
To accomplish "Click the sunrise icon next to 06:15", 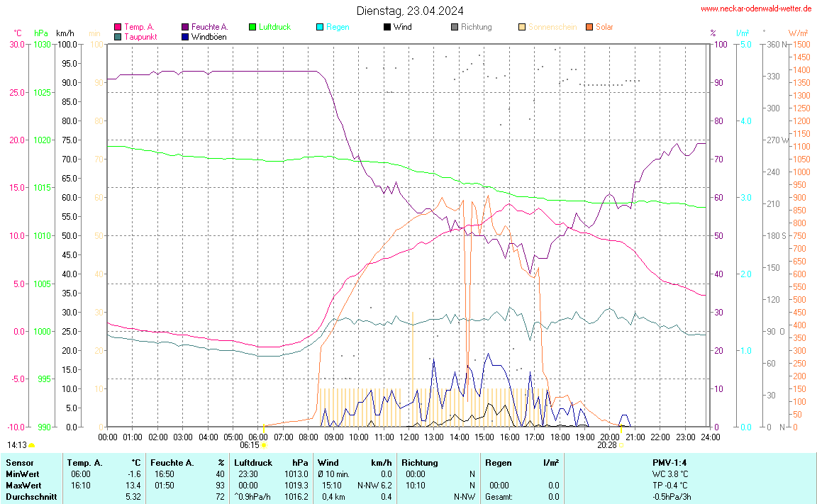I will coord(265,445).
